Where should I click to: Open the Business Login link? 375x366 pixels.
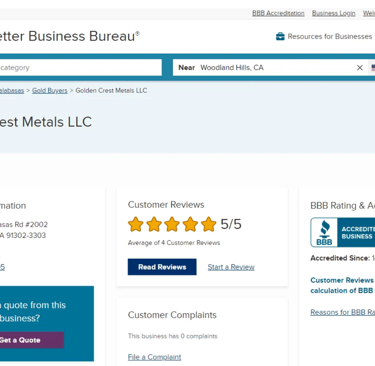tap(334, 13)
